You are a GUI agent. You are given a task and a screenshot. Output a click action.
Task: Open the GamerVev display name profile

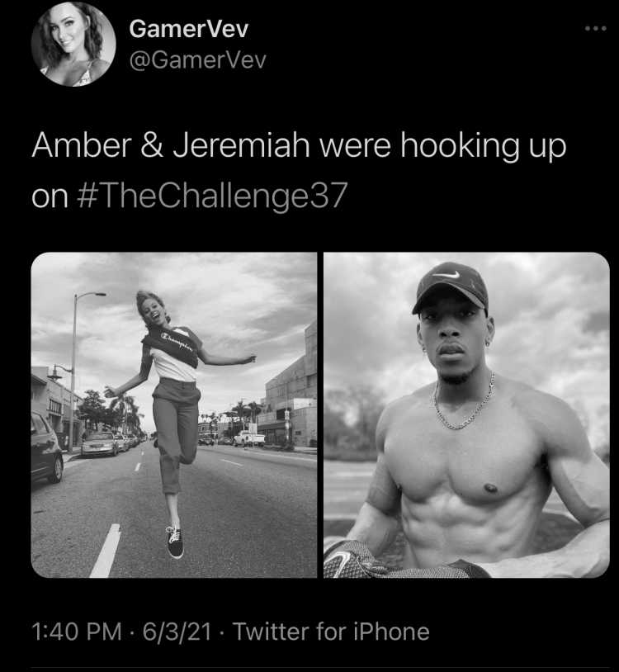(188, 29)
